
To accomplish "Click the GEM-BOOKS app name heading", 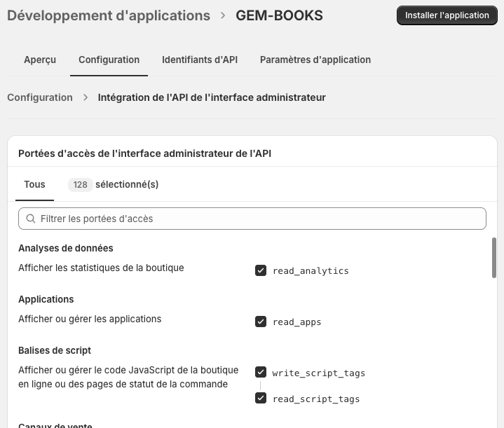I will click(279, 15).
